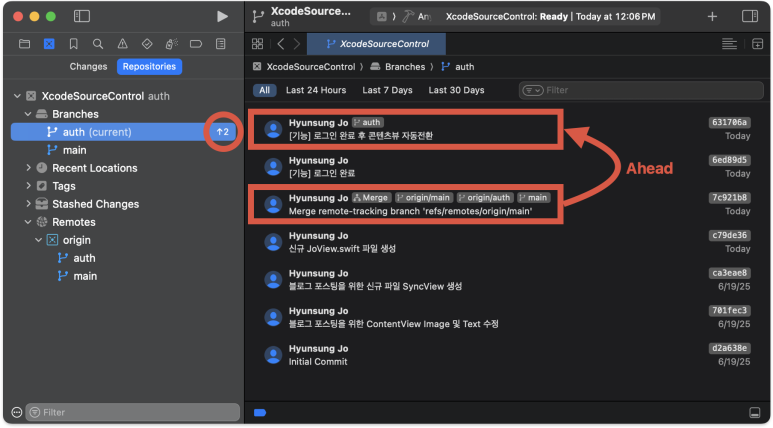This screenshot has height=428, width=773.
Task: Click the auth breadcrumb
Action: [464, 67]
